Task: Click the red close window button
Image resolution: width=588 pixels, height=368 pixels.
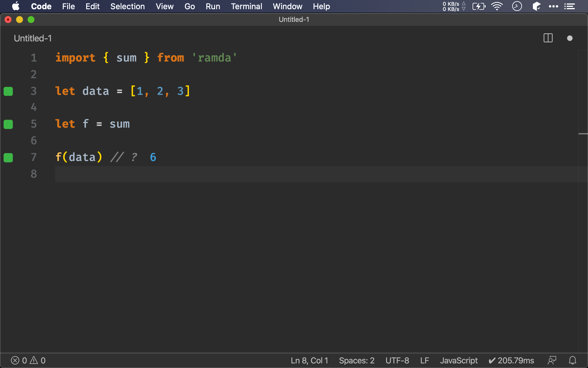Action: click(x=8, y=20)
